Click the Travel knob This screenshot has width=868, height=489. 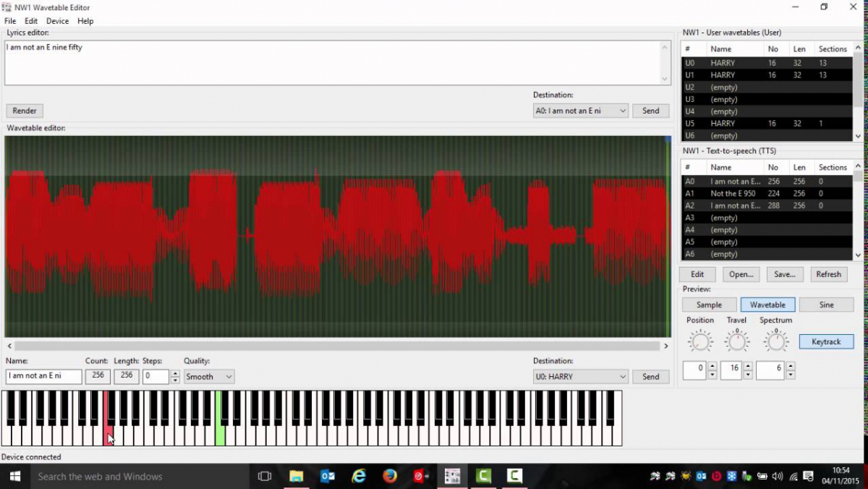tap(736, 341)
